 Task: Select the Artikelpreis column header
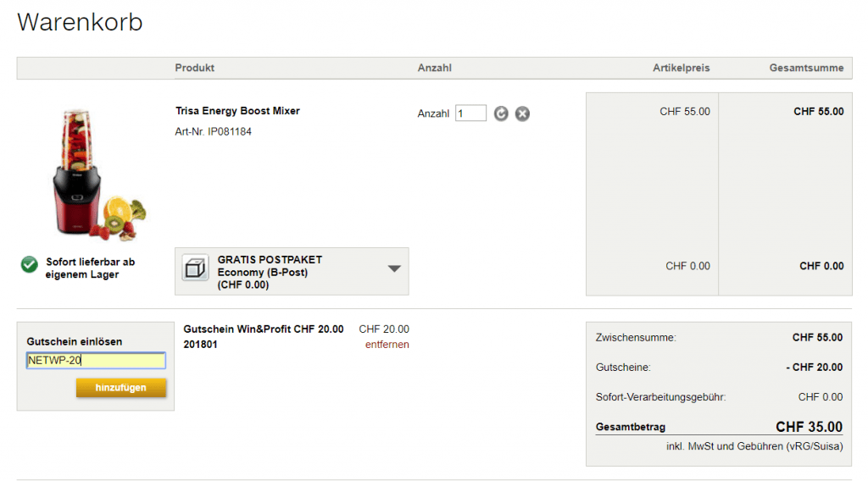pos(681,68)
